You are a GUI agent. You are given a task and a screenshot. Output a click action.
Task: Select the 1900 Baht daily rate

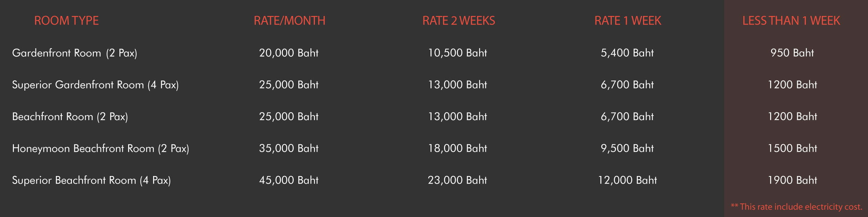point(792,181)
